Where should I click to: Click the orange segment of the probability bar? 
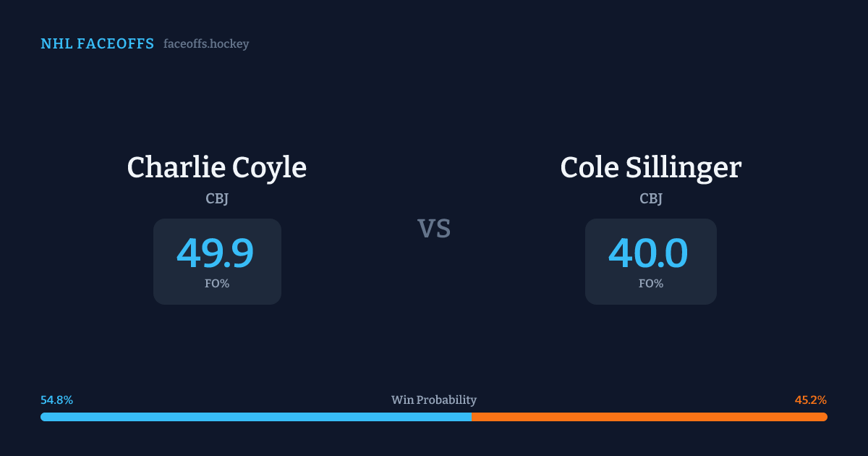(651, 417)
